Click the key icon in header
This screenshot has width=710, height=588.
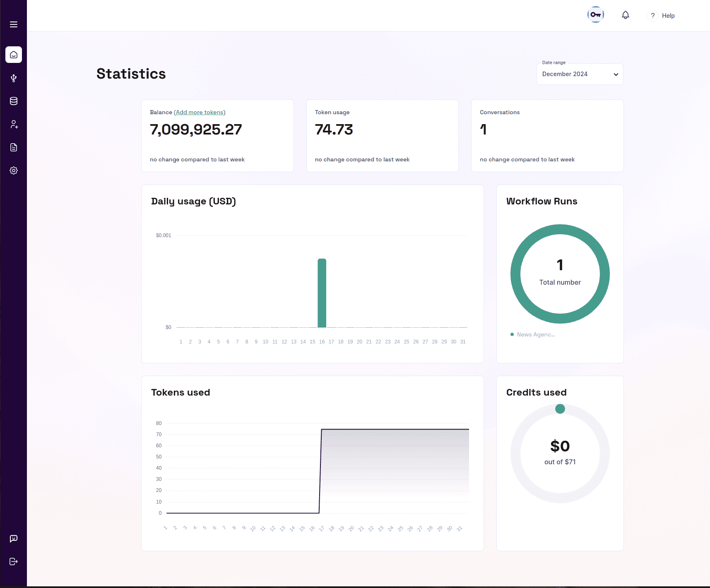point(595,15)
